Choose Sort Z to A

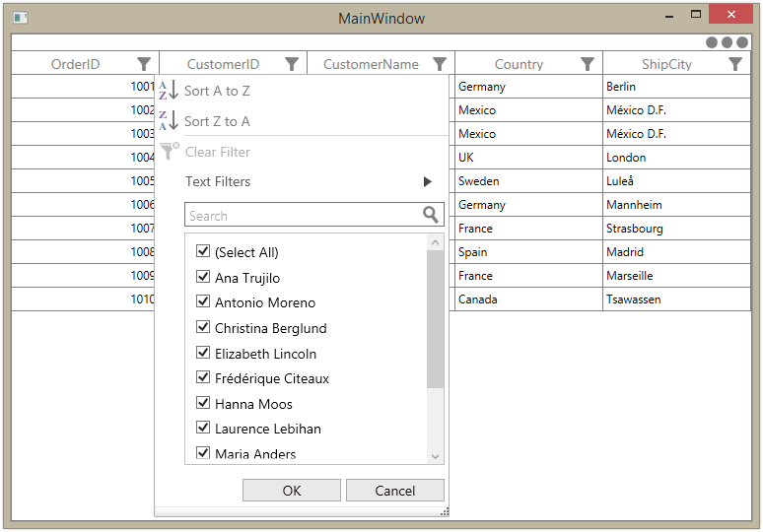(x=217, y=121)
